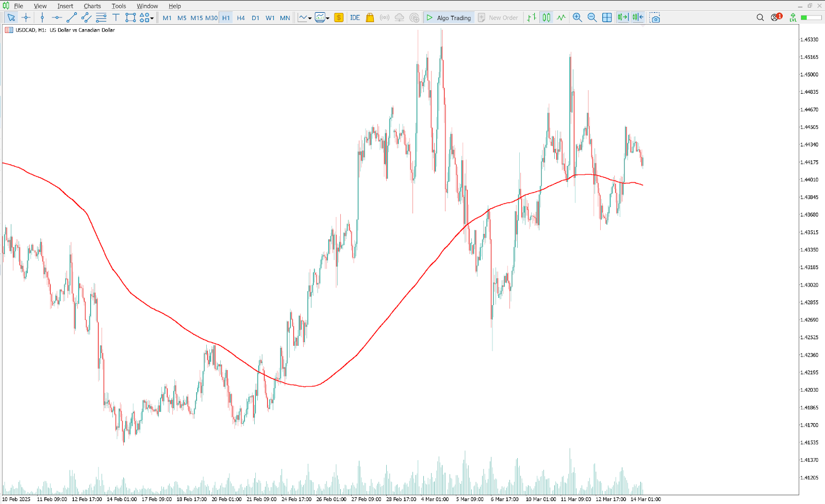Click the USDCAD chart table icon
Image resolution: width=825 pixels, height=504 pixels.
pyautogui.click(x=9, y=30)
